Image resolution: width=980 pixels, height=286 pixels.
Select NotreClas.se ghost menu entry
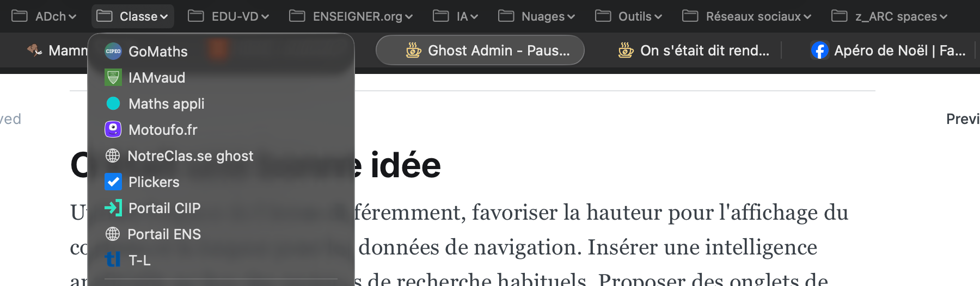click(190, 156)
